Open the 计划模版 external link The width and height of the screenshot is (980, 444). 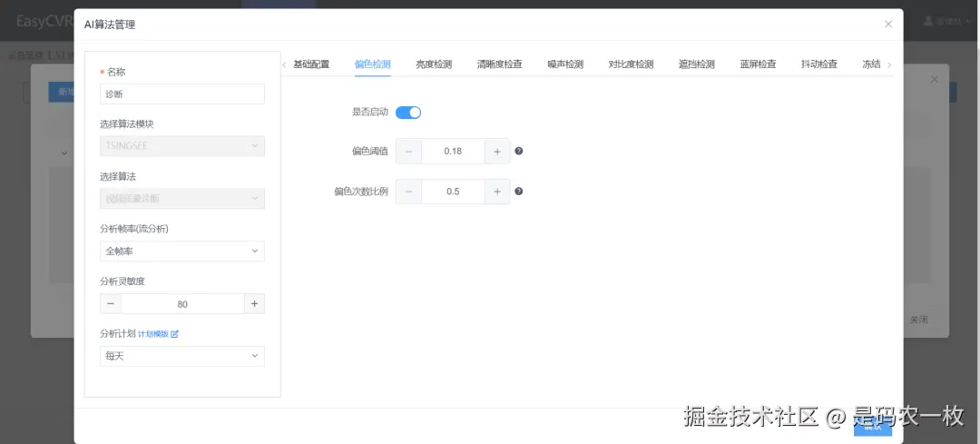pyautogui.click(x=158, y=334)
